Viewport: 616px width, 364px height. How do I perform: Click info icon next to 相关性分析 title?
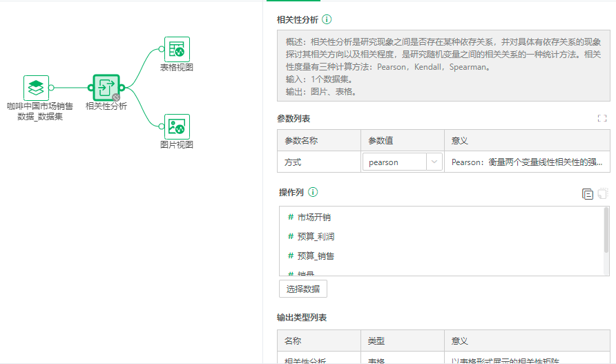pos(327,19)
